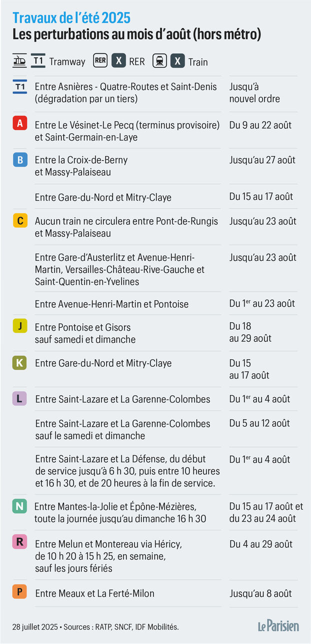
Task: Click the tramway pictogram in the legend
Action: [19, 61]
